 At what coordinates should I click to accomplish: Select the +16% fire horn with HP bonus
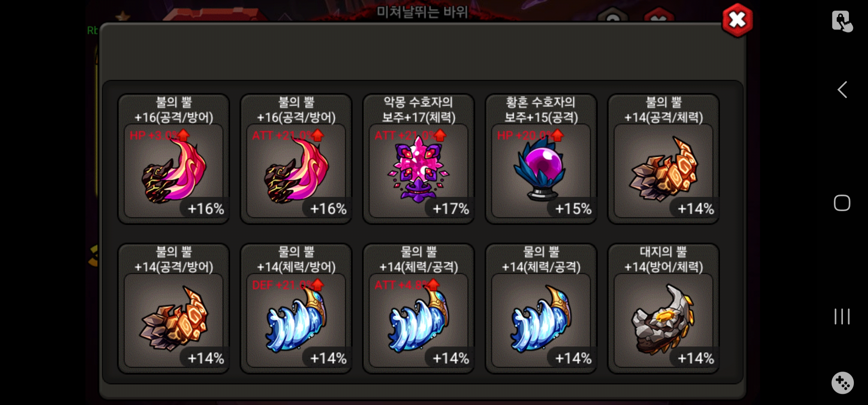coord(174,159)
